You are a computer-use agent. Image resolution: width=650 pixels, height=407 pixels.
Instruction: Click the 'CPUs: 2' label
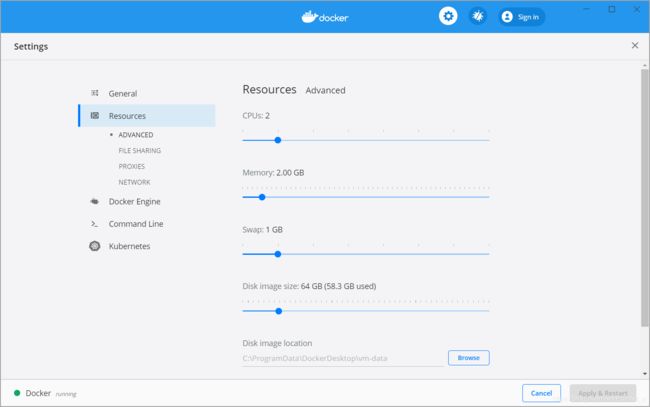[256, 116]
